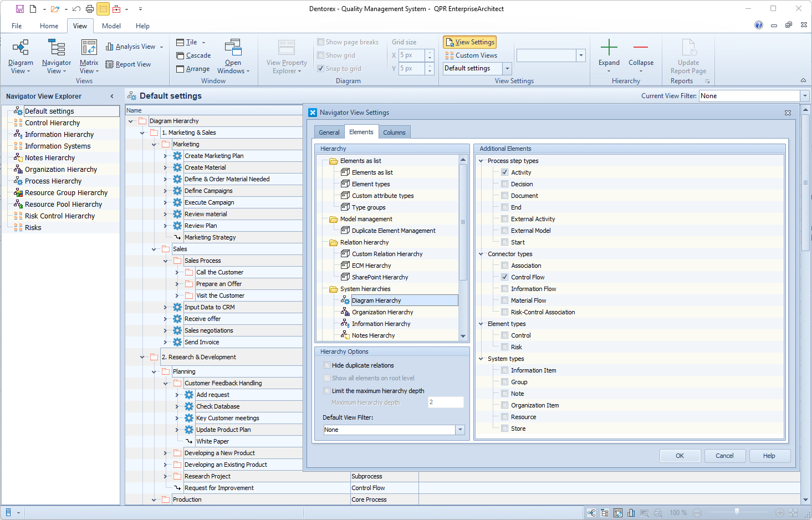Switch to the Columns tab
This screenshot has height=520, width=812.
(394, 131)
